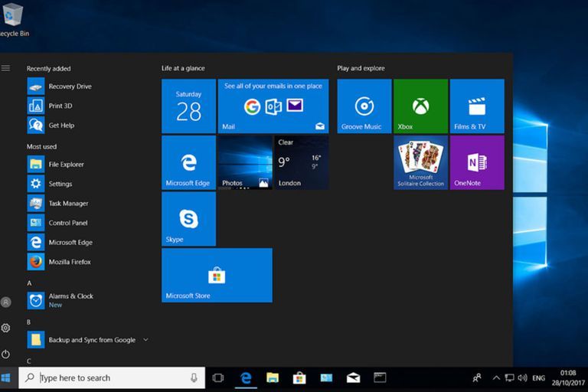This screenshot has height=392, width=588.
Task: Open the Microsoft Store tile
Action: click(x=217, y=275)
